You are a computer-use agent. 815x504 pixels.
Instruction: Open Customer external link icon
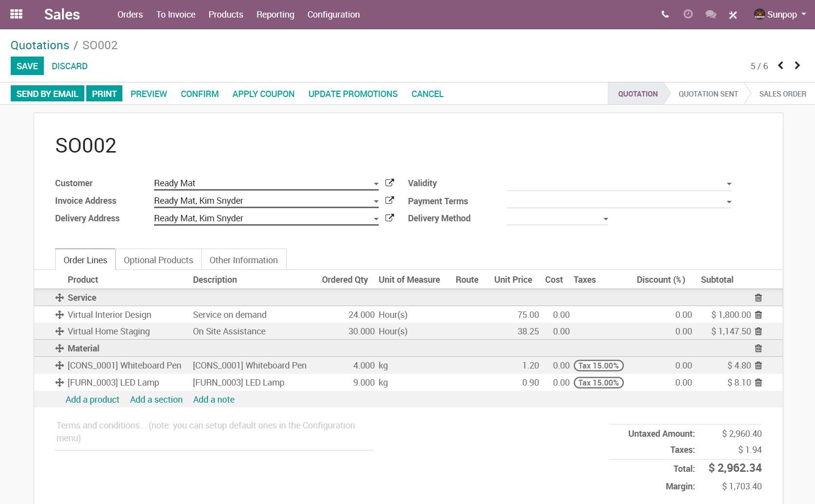(x=389, y=183)
